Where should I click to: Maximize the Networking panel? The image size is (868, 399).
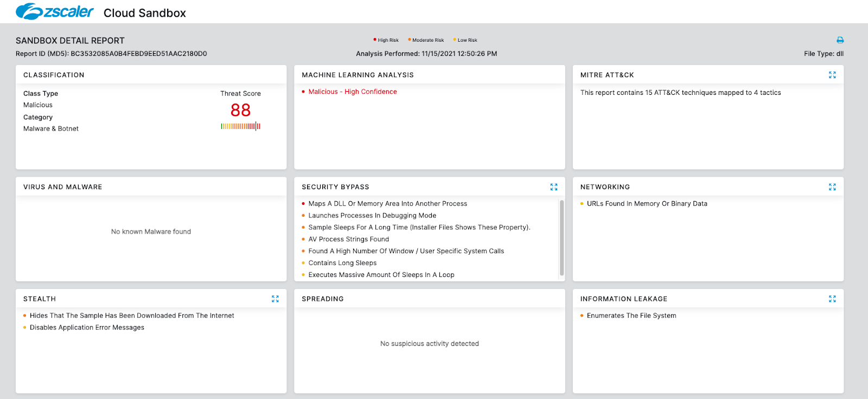pos(832,187)
